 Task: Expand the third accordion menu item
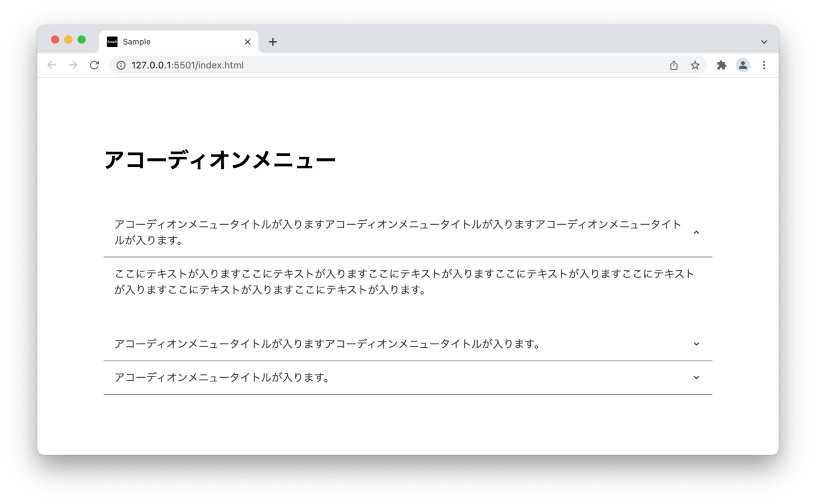(x=696, y=377)
